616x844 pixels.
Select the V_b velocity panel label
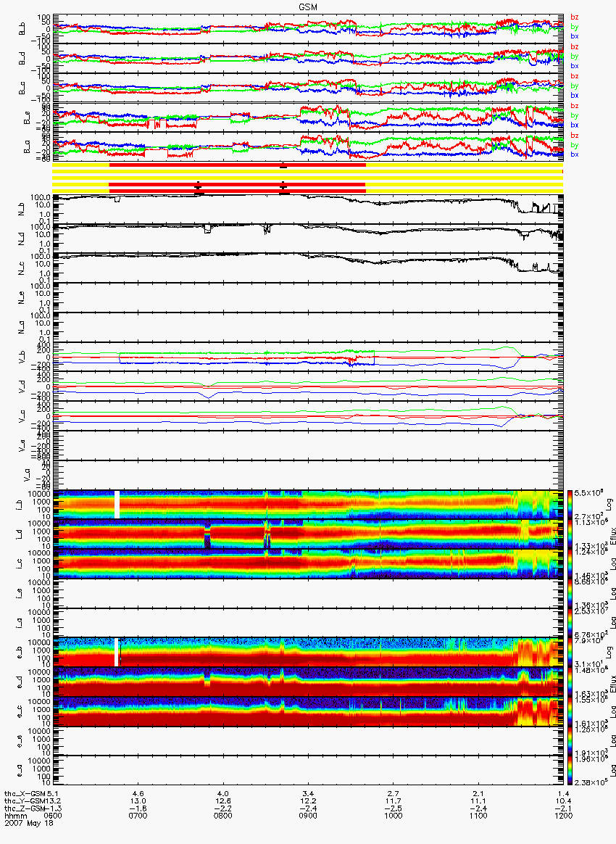click(x=22, y=356)
